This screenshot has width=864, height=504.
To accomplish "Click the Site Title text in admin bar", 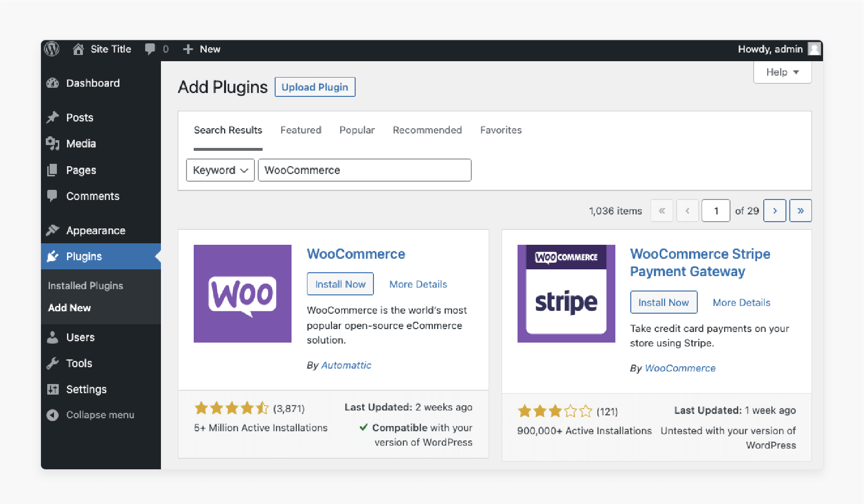I will [111, 49].
